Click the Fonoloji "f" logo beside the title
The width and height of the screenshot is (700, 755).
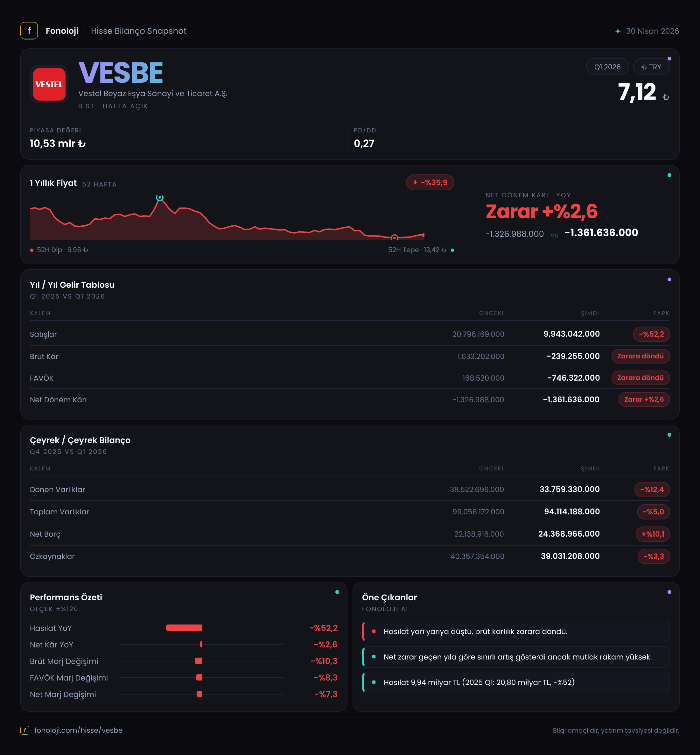point(29,31)
